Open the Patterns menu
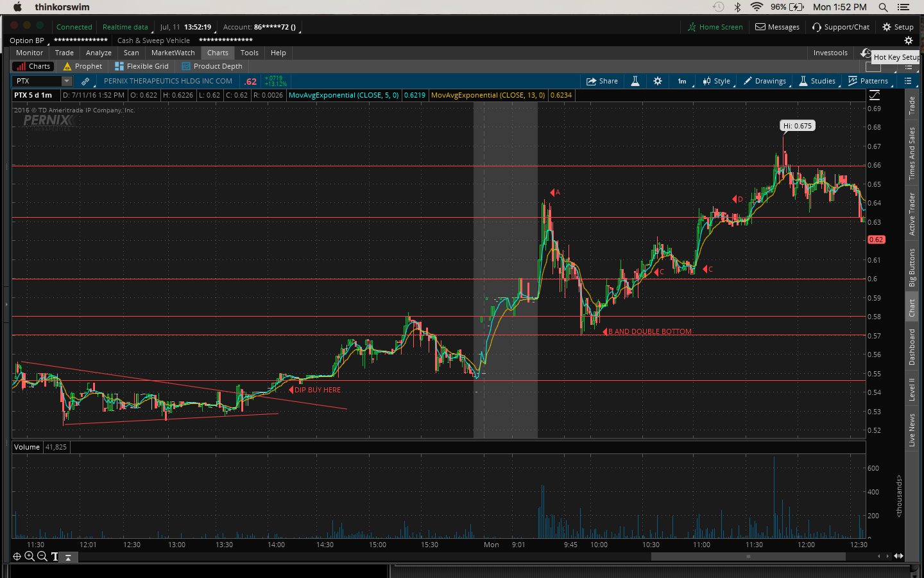This screenshot has height=578, width=924. (868, 81)
